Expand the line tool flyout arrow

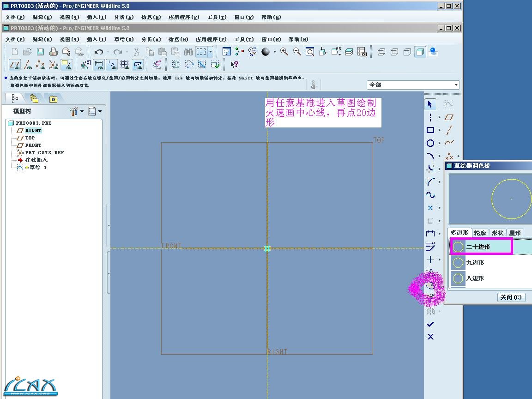(x=439, y=117)
